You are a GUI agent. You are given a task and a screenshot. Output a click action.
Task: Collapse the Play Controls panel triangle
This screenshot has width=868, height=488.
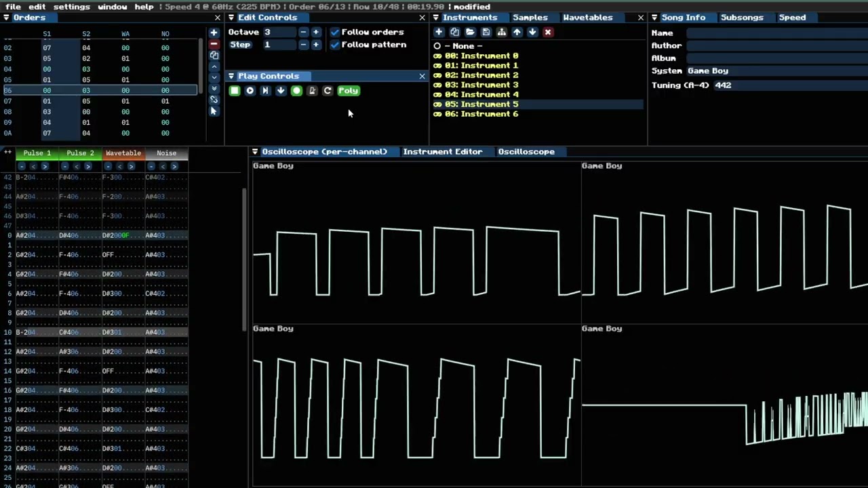tap(231, 76)
